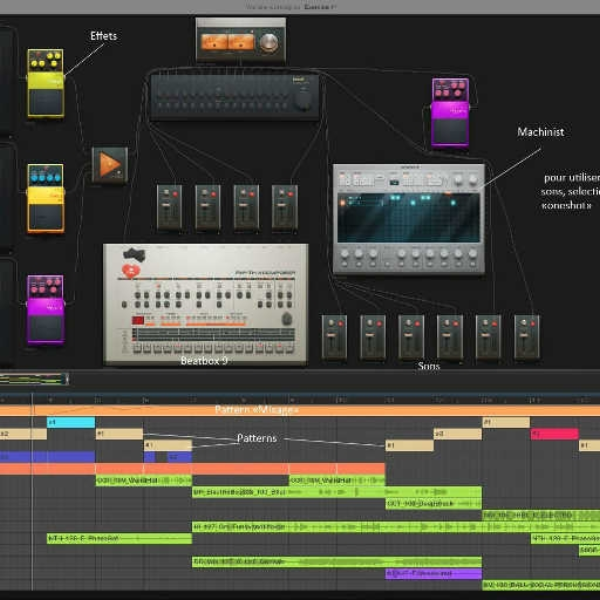Image resolution: width=600 pixels, height=600 pixels.
Task: Select the Beatbox 9 drum machine
Action: (x=205, y=304)
